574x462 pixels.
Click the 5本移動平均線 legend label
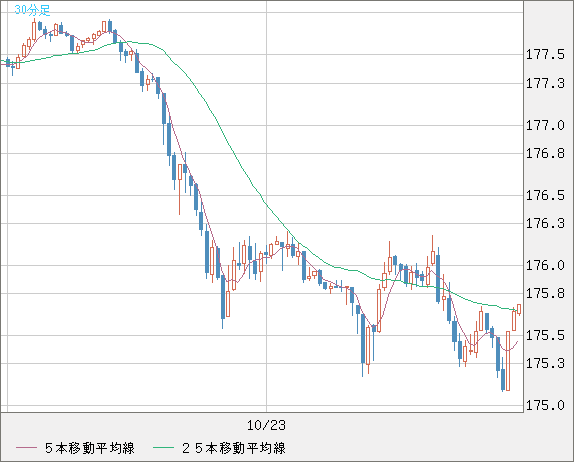(90, 448)
